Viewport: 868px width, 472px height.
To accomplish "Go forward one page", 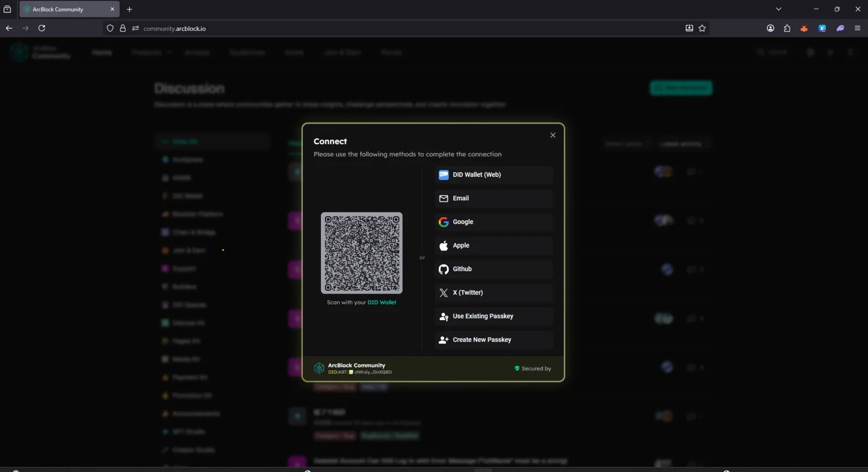I will 25,28.
